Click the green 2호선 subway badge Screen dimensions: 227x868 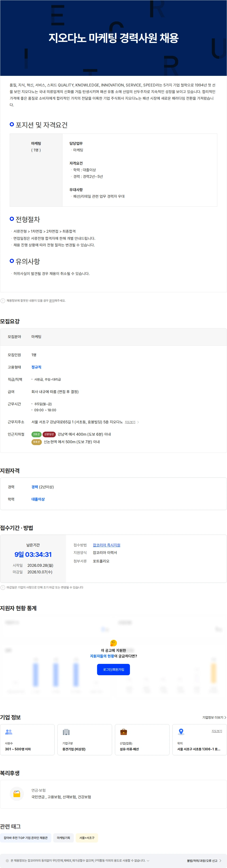pyautogui.click(x=36, y=434)
